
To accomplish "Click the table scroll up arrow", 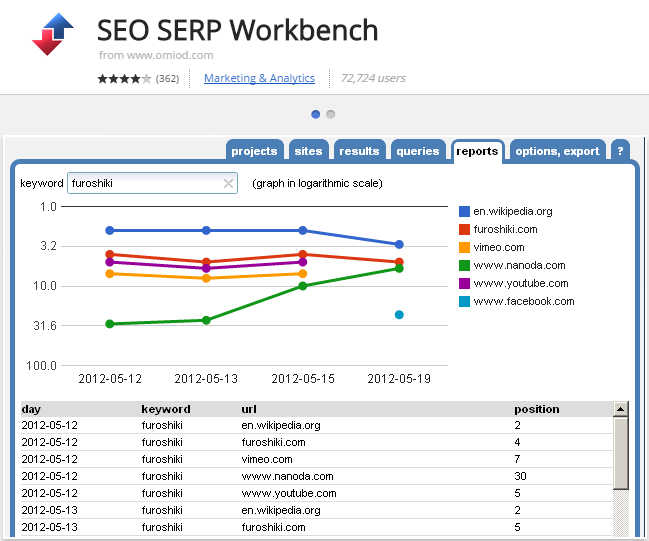I will [620, 409].
